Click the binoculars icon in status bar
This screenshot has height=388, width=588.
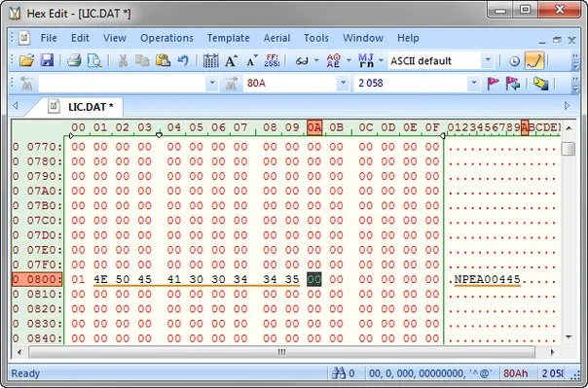(339, 373)
